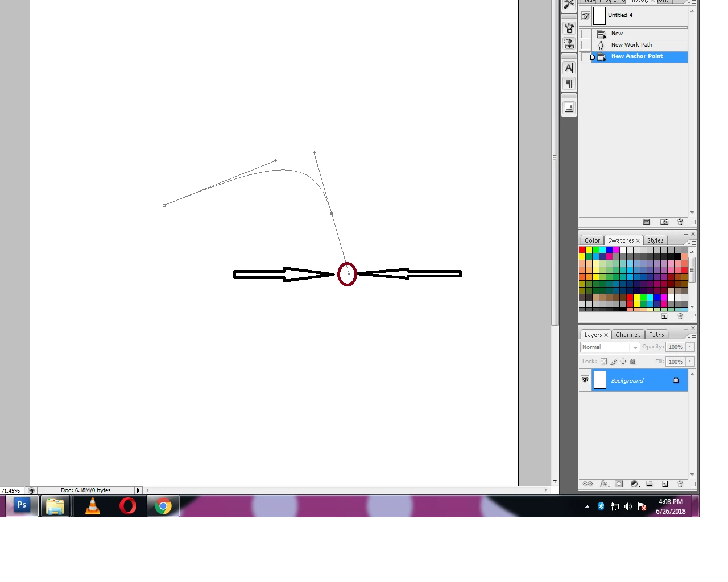Open the Normal blend mode dropdown
Image resolution: width=728 pixels, height=582 pixels.
(610, 347)
